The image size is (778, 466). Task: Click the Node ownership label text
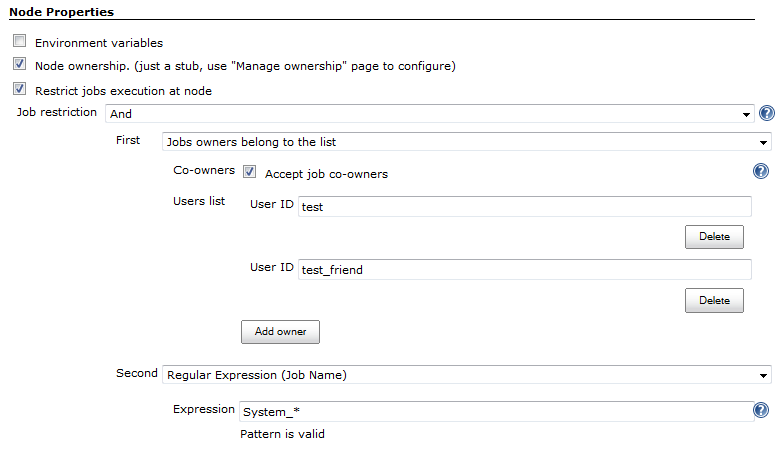pos(245,66)
